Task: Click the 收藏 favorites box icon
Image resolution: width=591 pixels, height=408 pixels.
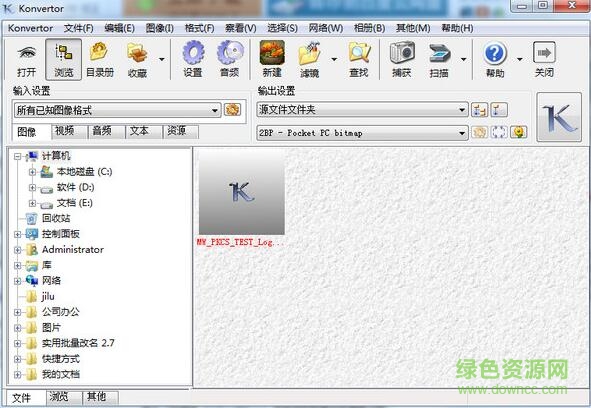Action: [137, 53]
